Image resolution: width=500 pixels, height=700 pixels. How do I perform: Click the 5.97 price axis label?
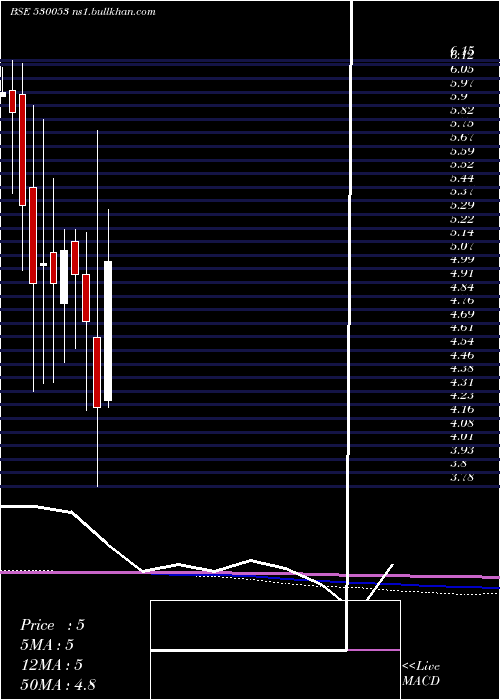coord(462,83)
